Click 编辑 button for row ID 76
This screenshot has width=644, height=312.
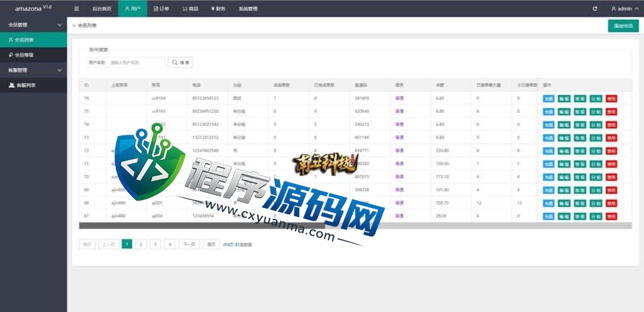coord(564,99)
